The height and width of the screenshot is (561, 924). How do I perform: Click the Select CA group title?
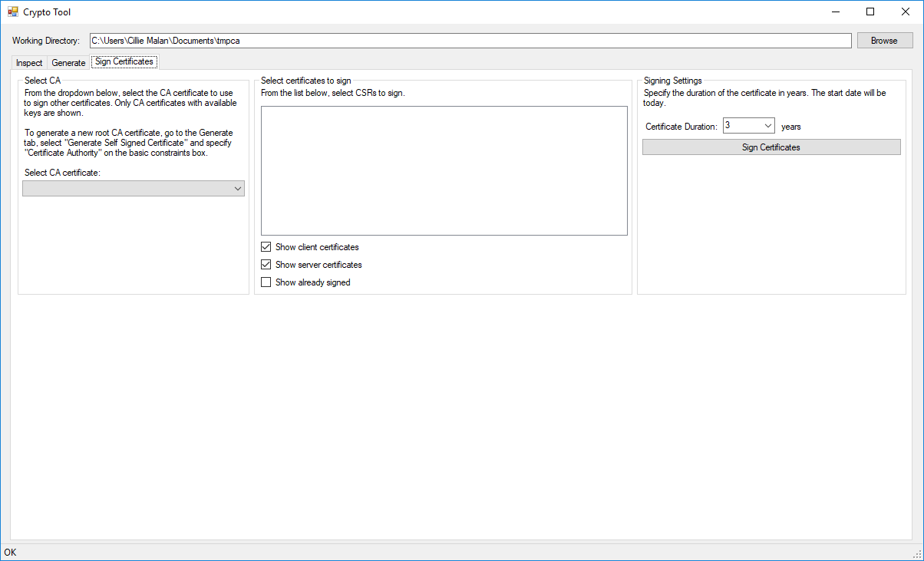pyautogui.click(x=42, y=80)
